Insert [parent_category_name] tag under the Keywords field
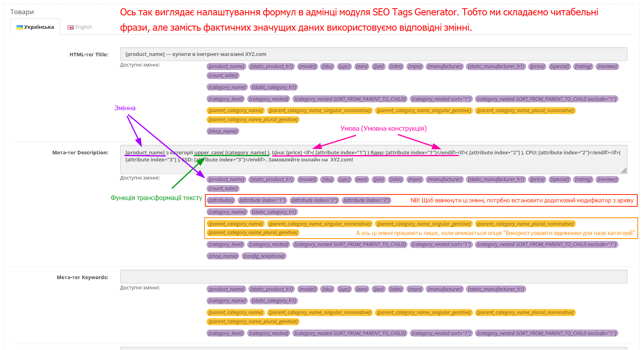 tap(236, 313)
